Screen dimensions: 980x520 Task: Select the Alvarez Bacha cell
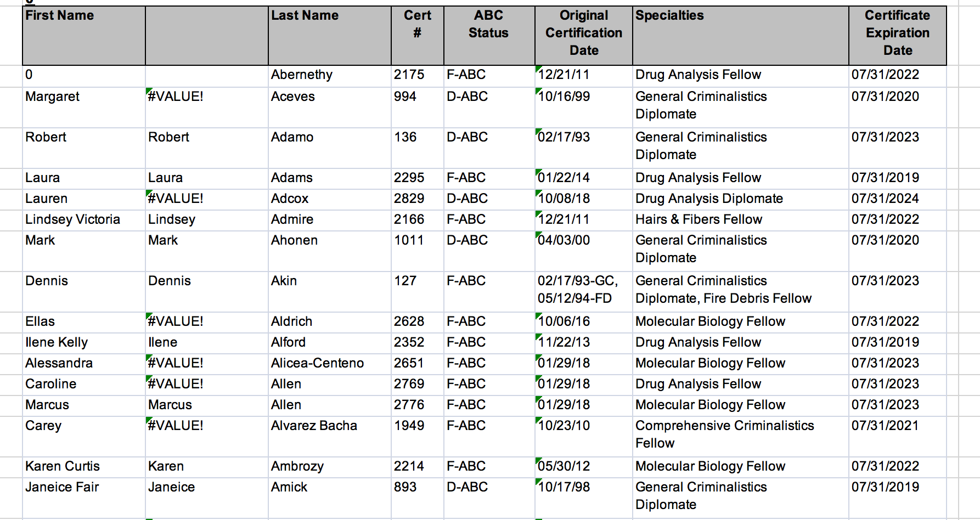[x=330, y=437]
